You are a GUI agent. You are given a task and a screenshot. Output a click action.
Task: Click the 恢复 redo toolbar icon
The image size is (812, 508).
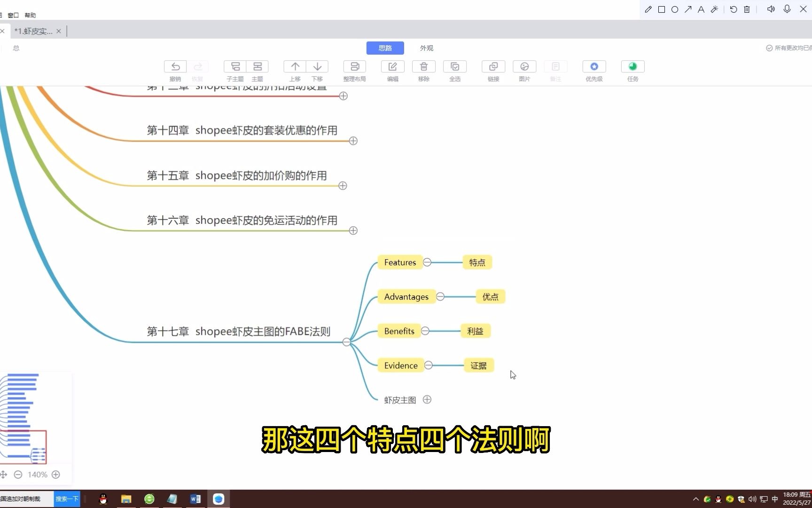point(198,66)
